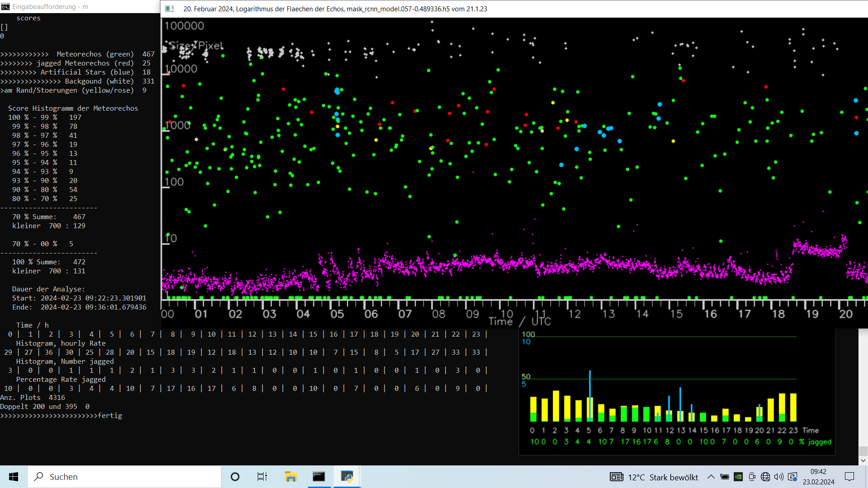The height and width of the screenshot is (488, 868).
Task: Click the 'Anz. Plots 4316' line
Action: [33, 398]
